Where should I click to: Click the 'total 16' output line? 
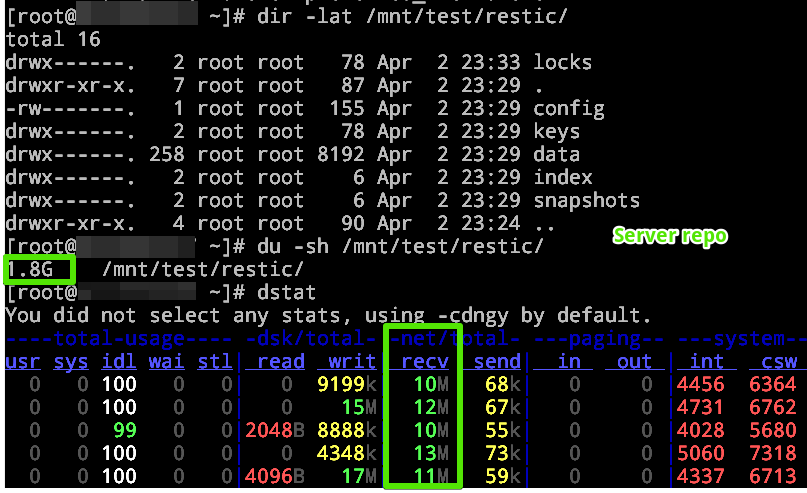click(x=53, y=40)
